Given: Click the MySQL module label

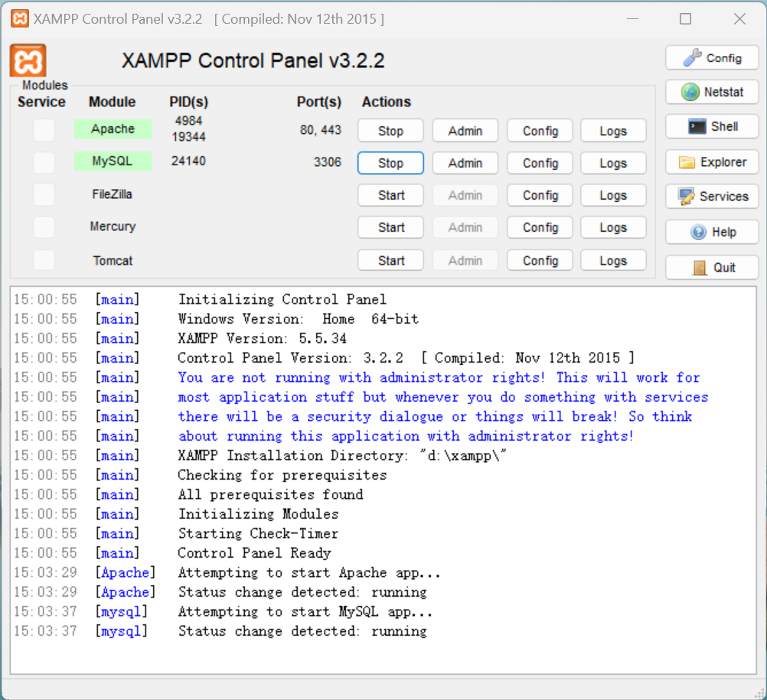Looking at the screenshot, I should point(113,161).
